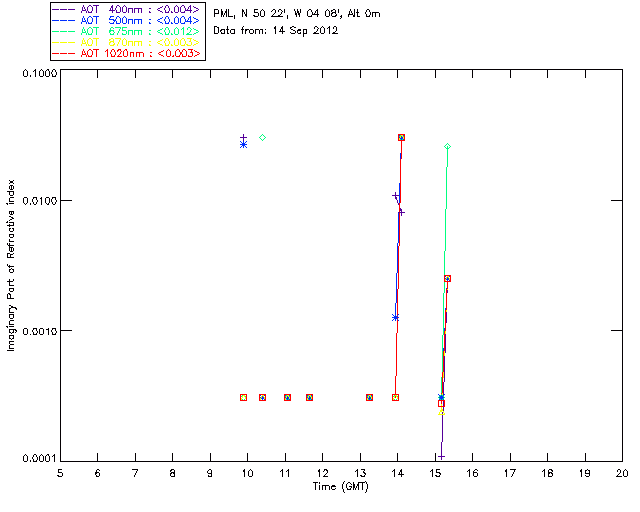Click the AOT 400nm legend entry
The width and height of the screenshot is (640, 512).
(x=127, y=9)
